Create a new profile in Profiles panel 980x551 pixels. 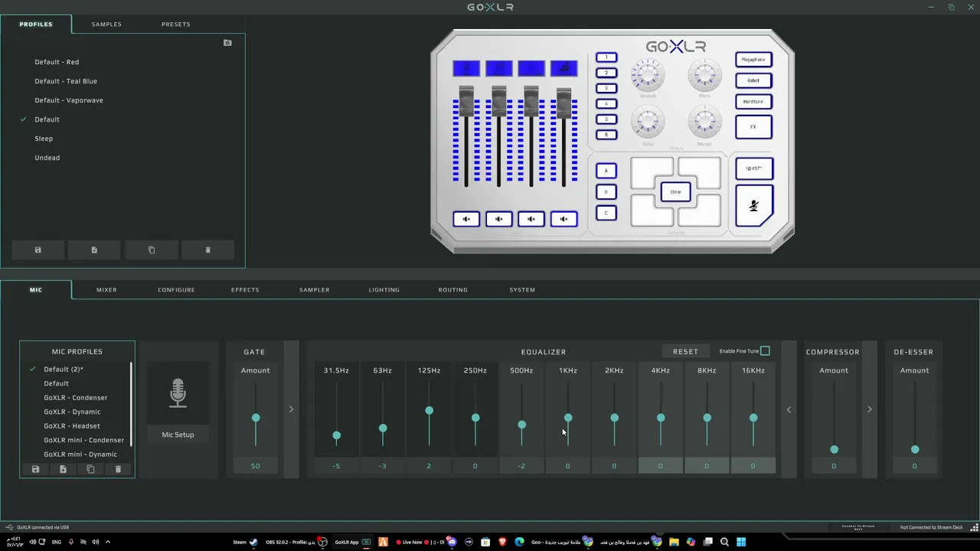94,250
